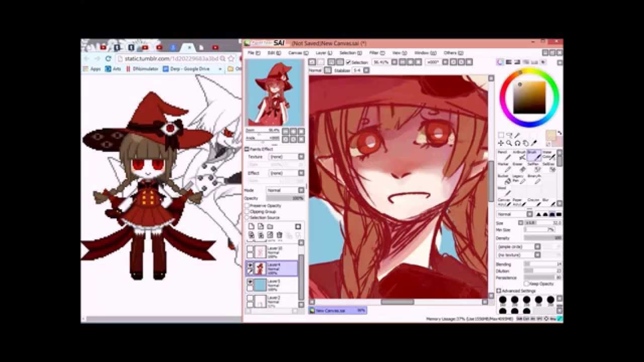Select the Crayon tool
The width and height of the screenshot is (644, 362).
[534, 202]
